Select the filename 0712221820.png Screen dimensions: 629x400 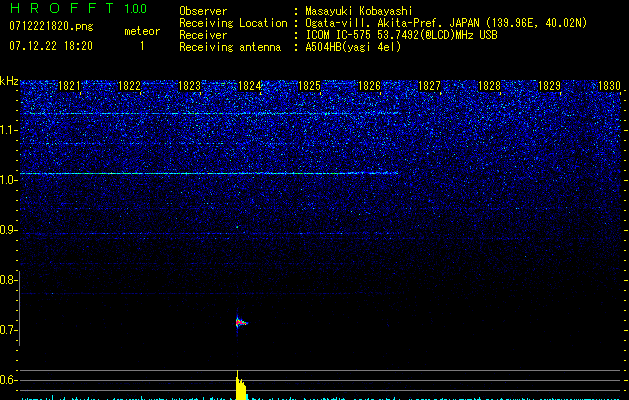tap(51, 27)
